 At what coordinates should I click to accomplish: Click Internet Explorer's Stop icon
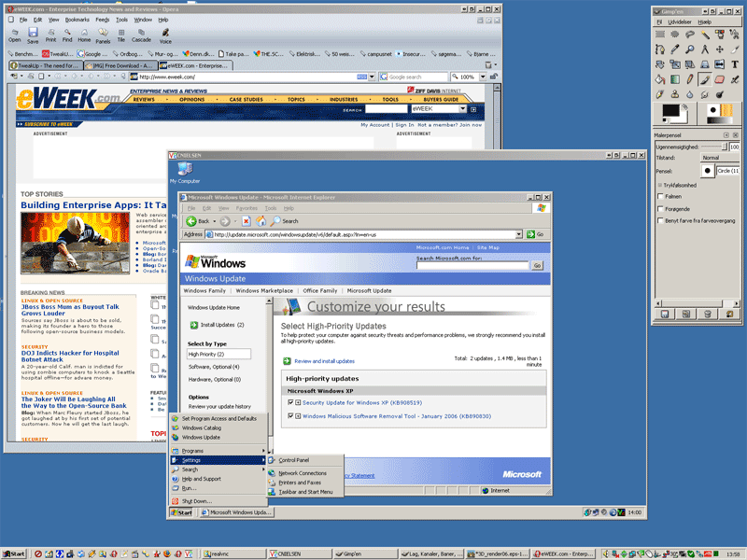point(246,221)
